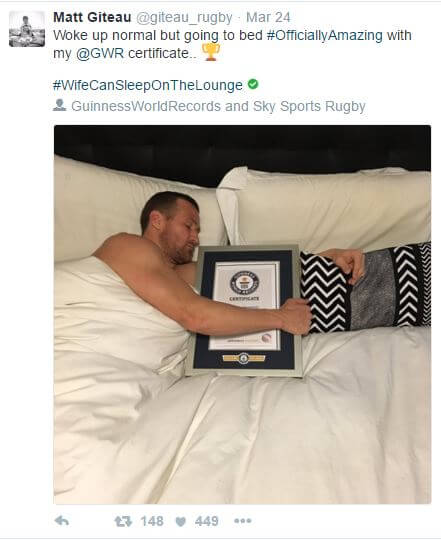Open Matt Giteau's profile avatar
441x540 pixels.
tap(27, 29)
